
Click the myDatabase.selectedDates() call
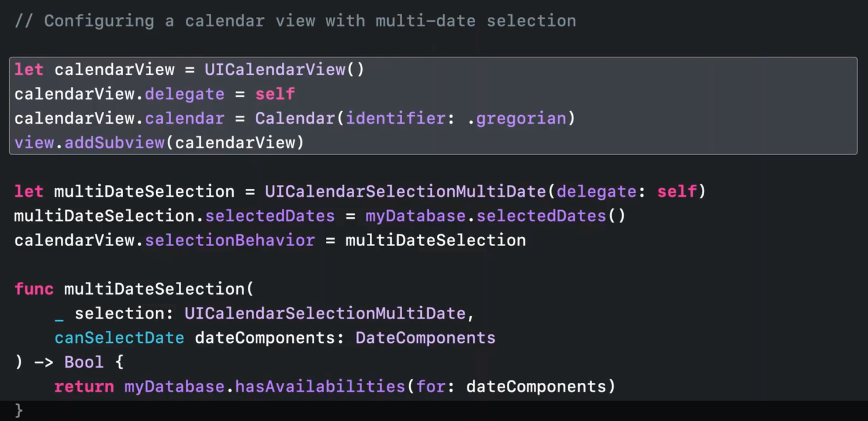coord(495,215)
